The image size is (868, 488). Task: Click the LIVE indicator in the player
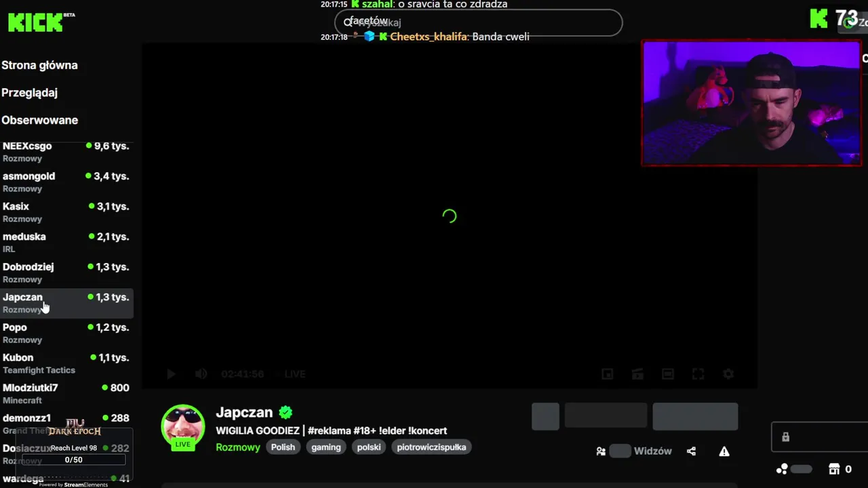pos(294,374)
